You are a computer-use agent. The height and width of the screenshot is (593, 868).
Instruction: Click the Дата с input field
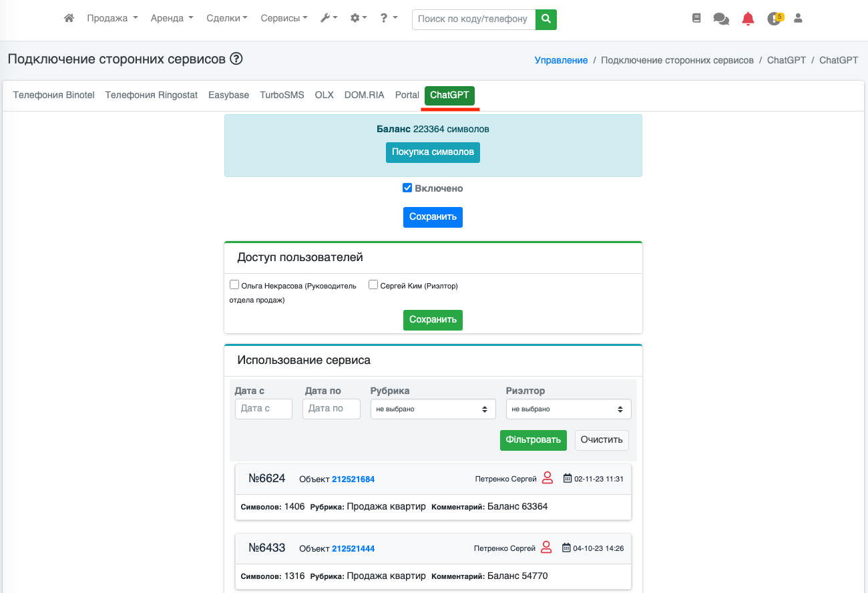click(x=263, y=409)
